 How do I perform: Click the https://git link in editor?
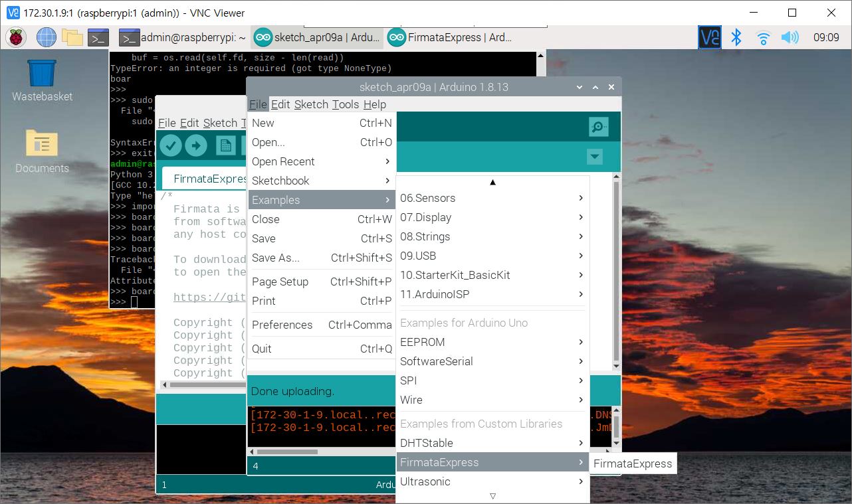(x=210, y=297)
